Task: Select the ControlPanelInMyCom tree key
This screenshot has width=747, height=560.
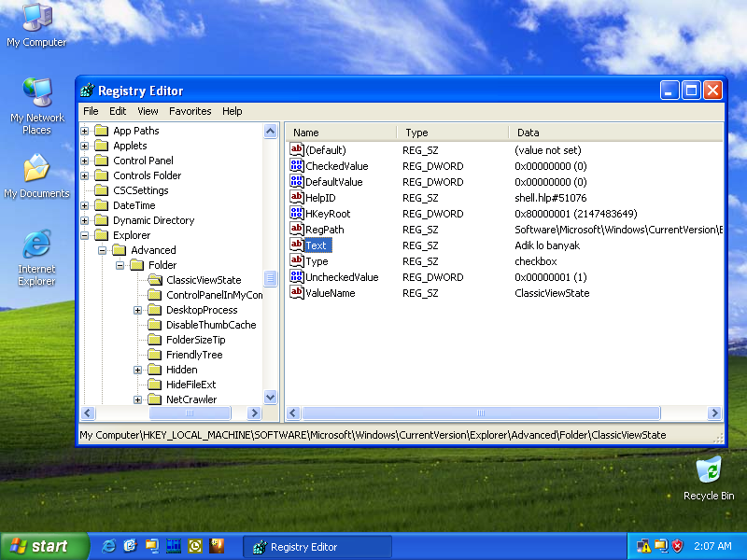Action: [x=215, y=295]
